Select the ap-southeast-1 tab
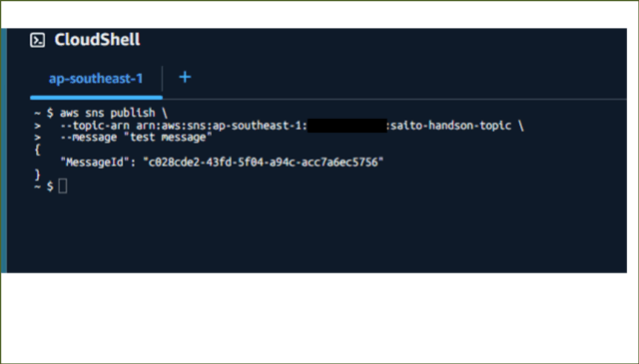 point(96,78)
